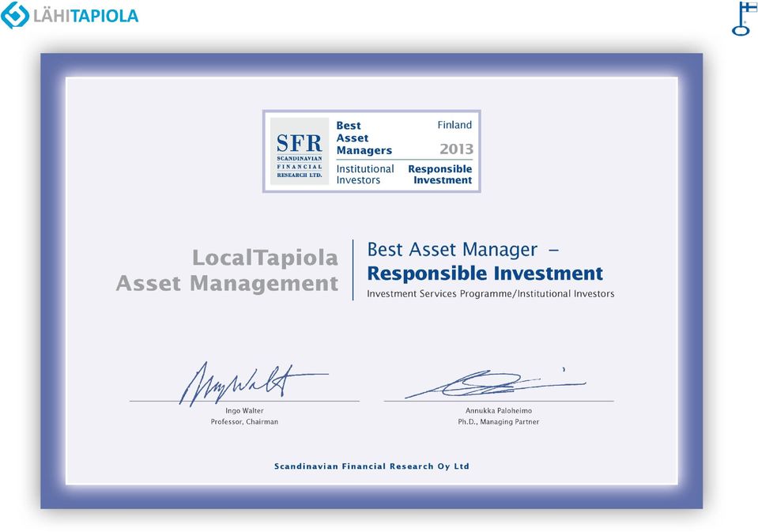Click the "Finland" label in the badge
The image size is (758, 532).
click(x=454, y=125)
